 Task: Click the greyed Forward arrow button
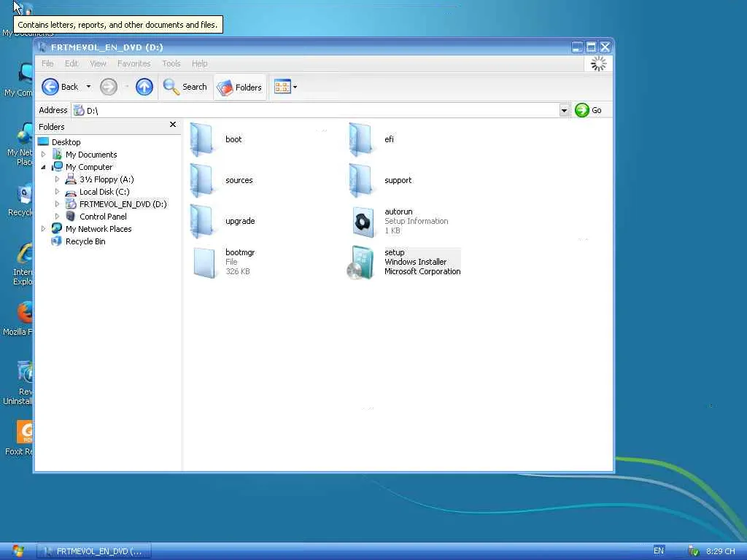tap(109, 87)
